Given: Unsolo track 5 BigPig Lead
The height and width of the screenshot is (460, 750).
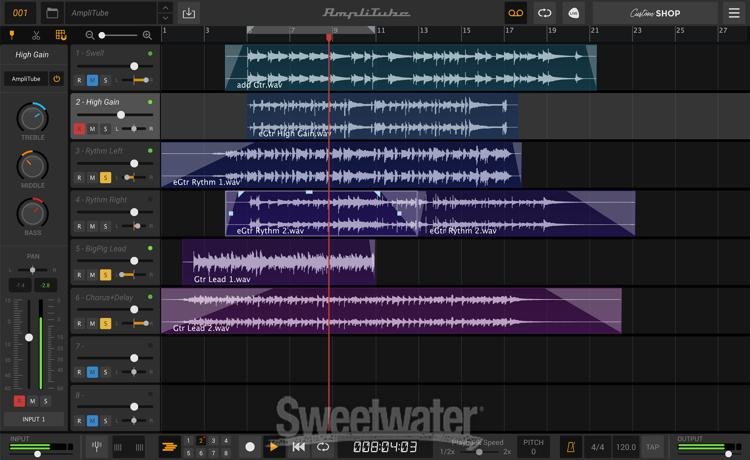Looking at the screenshot, I should tap(105, 275).
